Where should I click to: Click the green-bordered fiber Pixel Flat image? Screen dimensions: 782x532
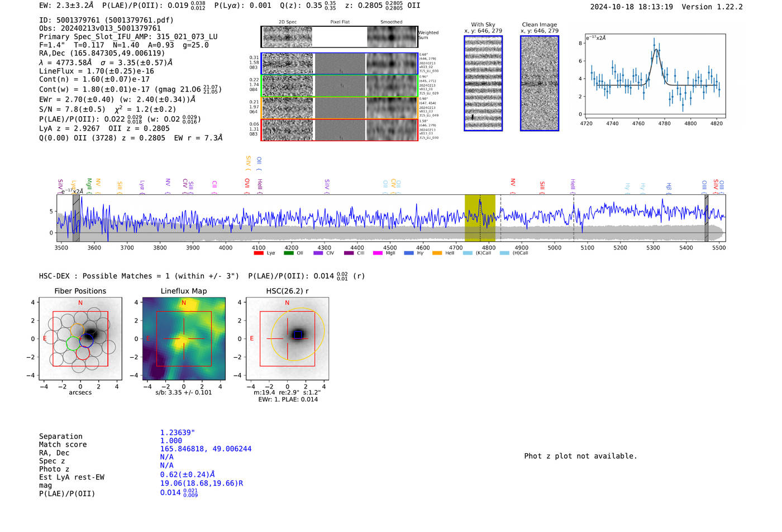coord(340,86)
